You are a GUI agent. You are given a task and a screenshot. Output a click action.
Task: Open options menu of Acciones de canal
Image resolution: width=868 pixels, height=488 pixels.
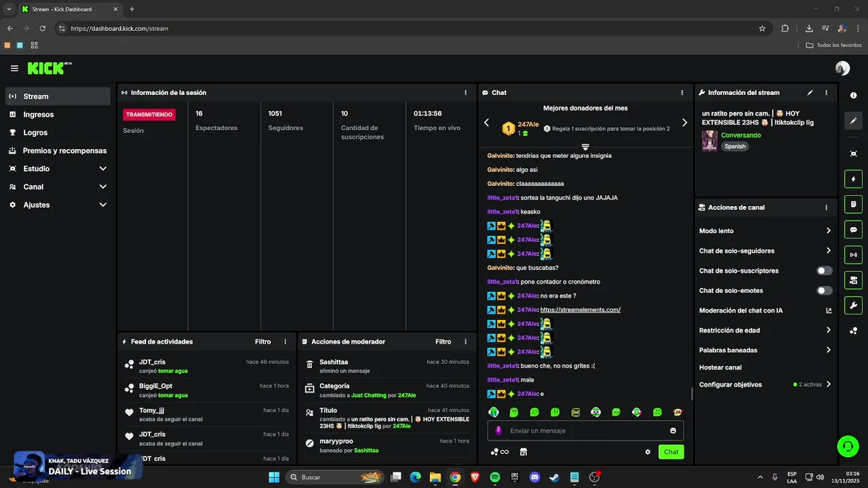826,207
